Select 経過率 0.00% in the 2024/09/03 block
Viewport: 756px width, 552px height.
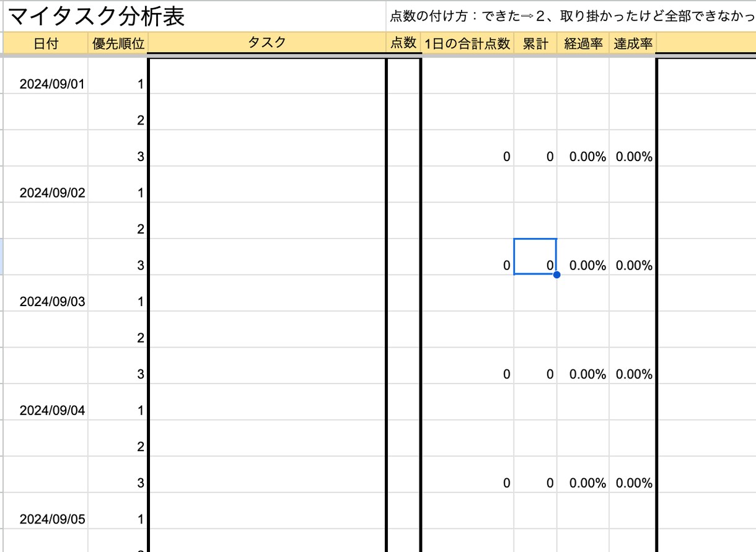coord(583,366)
